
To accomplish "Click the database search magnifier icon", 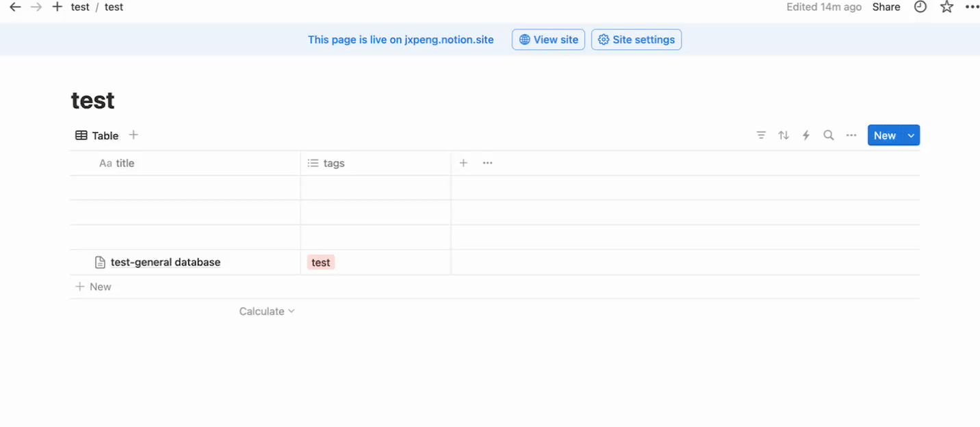I will [829, 135].
